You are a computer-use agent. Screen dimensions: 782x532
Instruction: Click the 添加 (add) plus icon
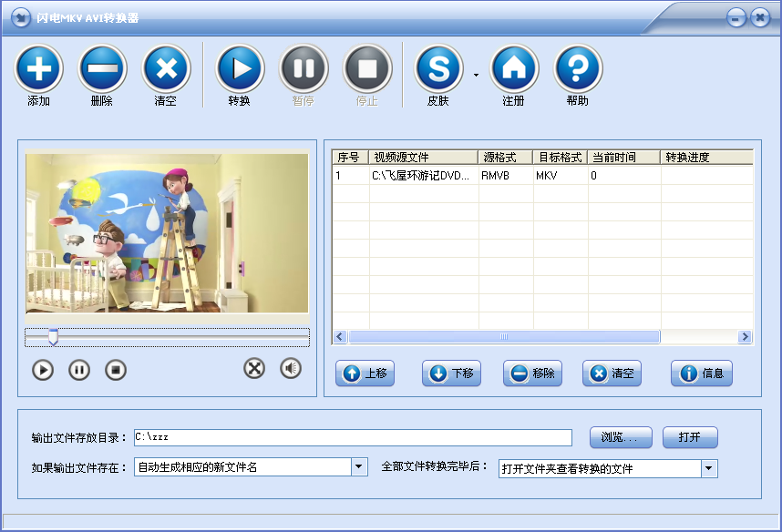[x=39, y=68]
